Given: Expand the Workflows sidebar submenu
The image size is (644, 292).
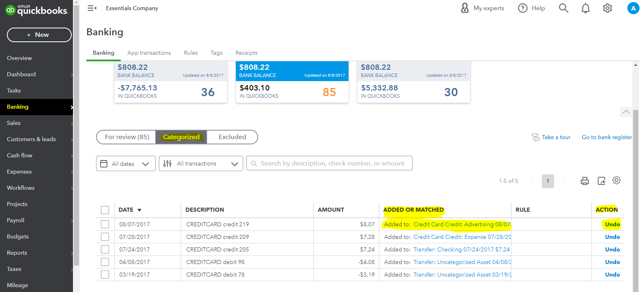Looking at the screenshot, I should (72, 188).
